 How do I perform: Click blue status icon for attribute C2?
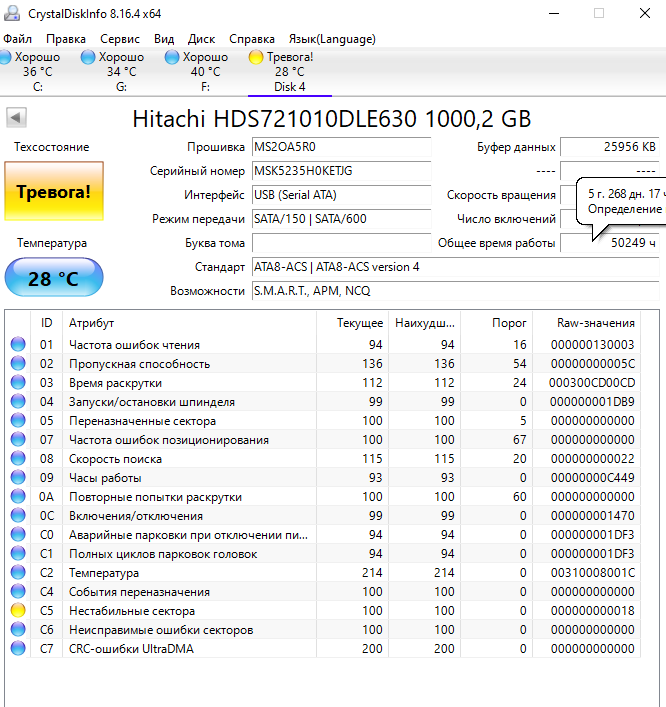18,572
